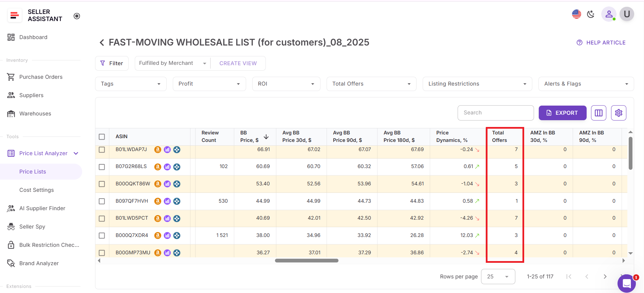Select checkbox for row B097QF7HVH
Viewport: 644px width, 293px height.
102,201
